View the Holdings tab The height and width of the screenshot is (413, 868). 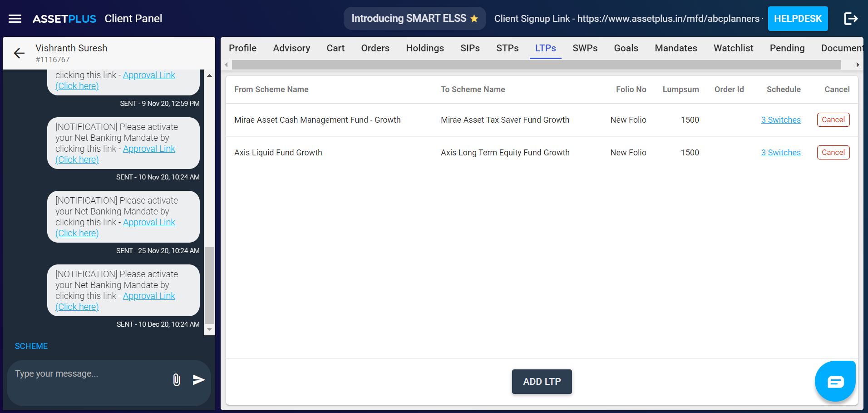(x=425, y=48)
